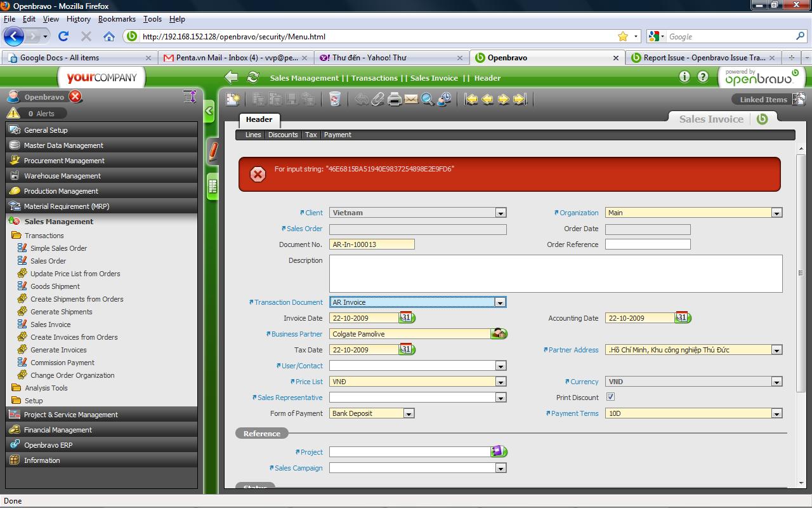Expand the Financial Management menu section

[58, 430]
